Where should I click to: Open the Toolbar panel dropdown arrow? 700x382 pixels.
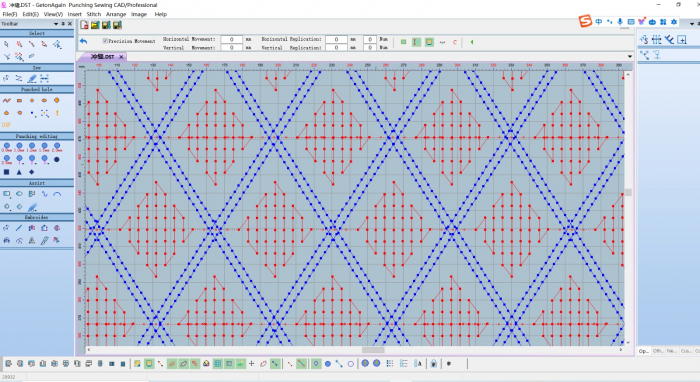coord(56,24)
